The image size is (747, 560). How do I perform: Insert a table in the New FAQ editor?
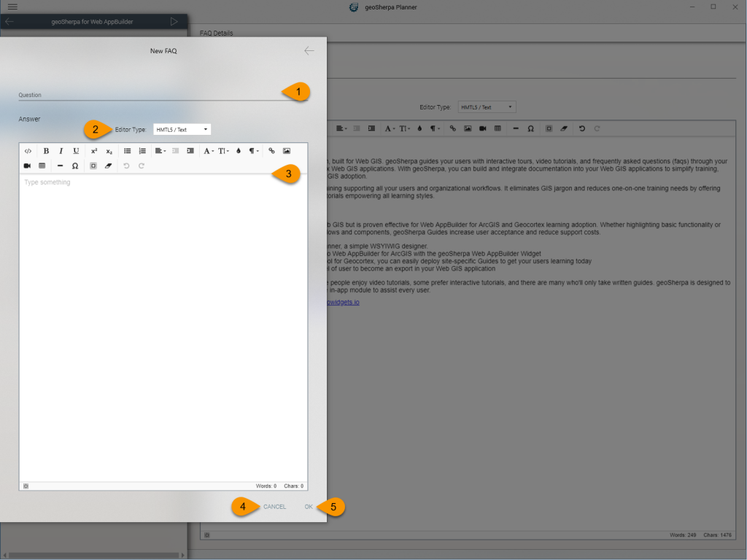pyautogui.click(x=42, y=166)
